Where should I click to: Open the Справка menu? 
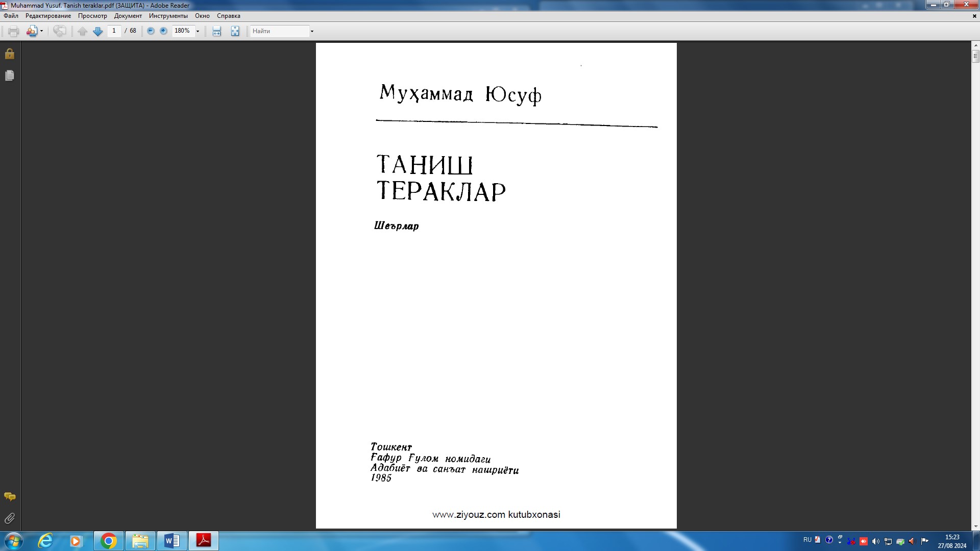[228, 16]
